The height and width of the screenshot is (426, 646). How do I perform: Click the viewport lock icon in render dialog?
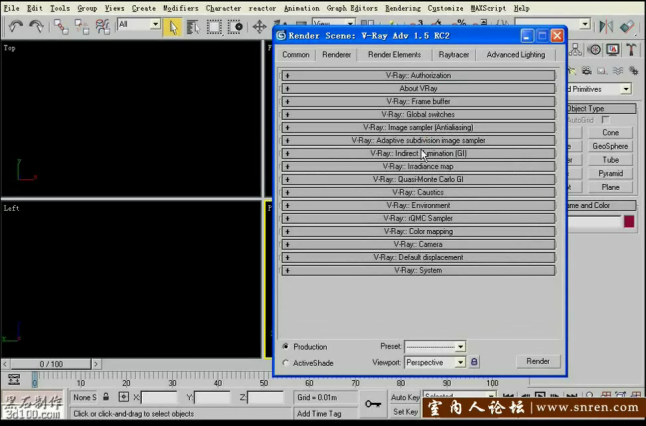click(x=474, y=362)
